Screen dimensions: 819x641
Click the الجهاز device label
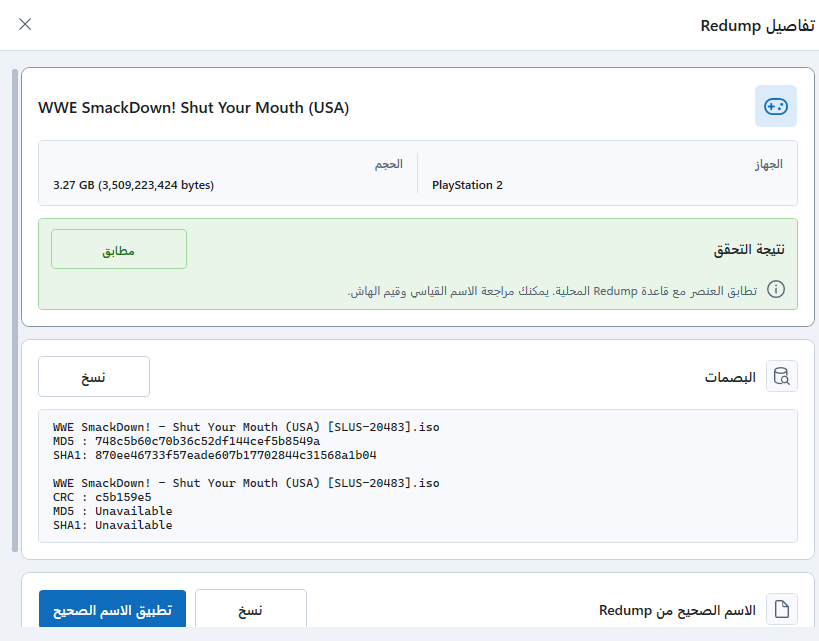point(769,164)
